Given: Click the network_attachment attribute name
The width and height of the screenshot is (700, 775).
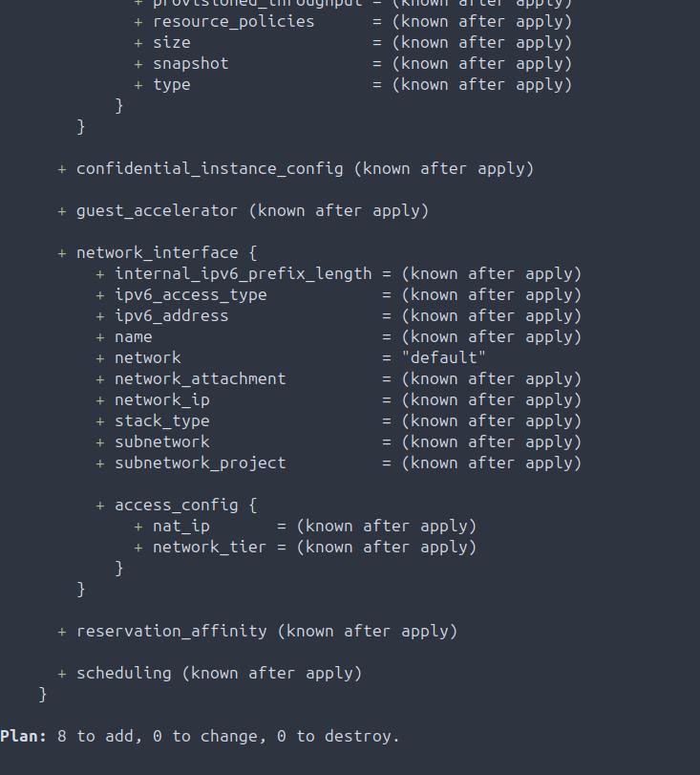Looking at the screenshot, I should [200, 378].
